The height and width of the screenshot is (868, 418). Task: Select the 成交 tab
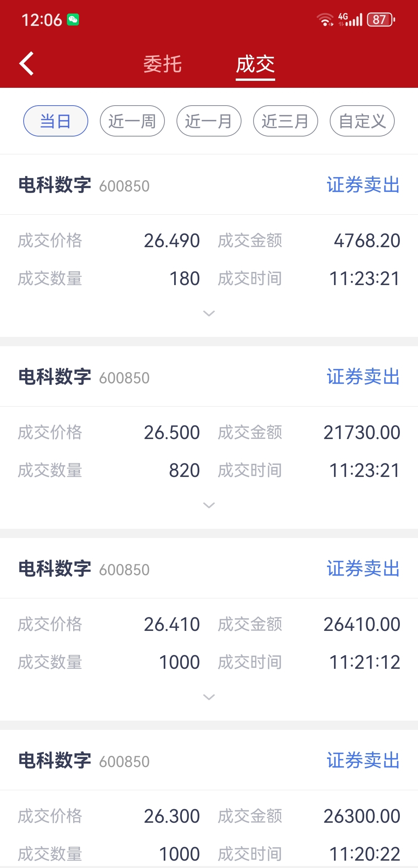[255, 64]
